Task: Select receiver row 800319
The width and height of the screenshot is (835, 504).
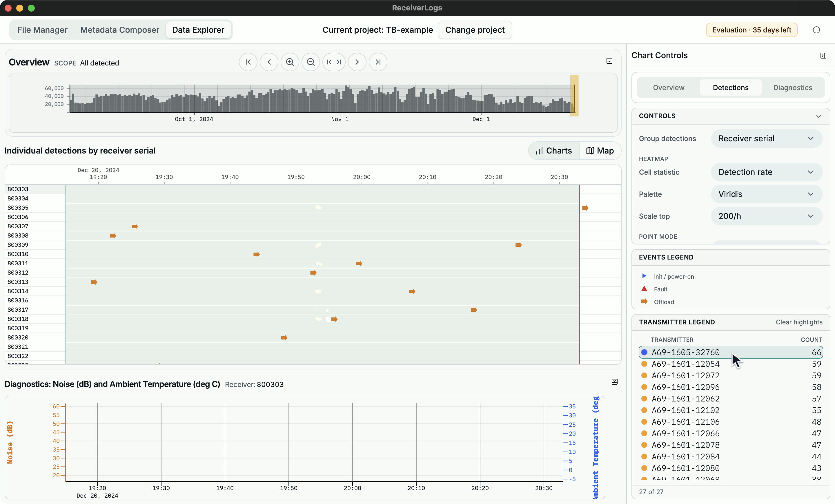Action: 35,328
